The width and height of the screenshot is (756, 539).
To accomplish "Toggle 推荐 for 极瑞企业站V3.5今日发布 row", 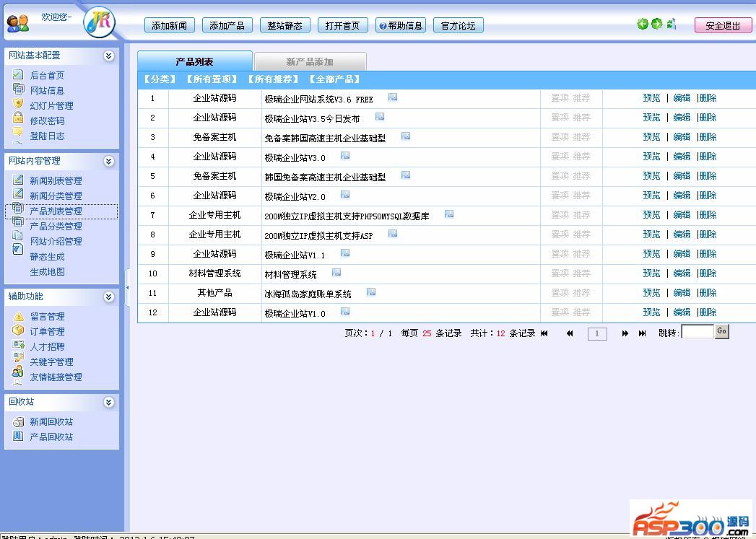I will tap(581, 118).
